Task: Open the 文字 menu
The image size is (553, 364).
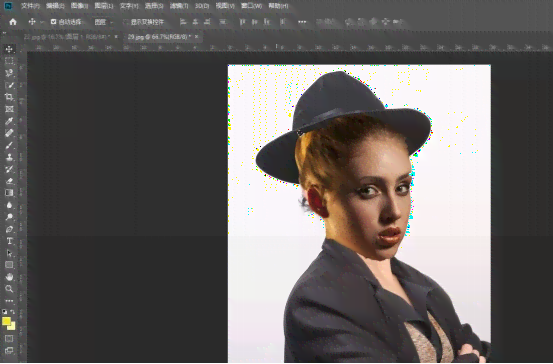Action: point(129,6)
